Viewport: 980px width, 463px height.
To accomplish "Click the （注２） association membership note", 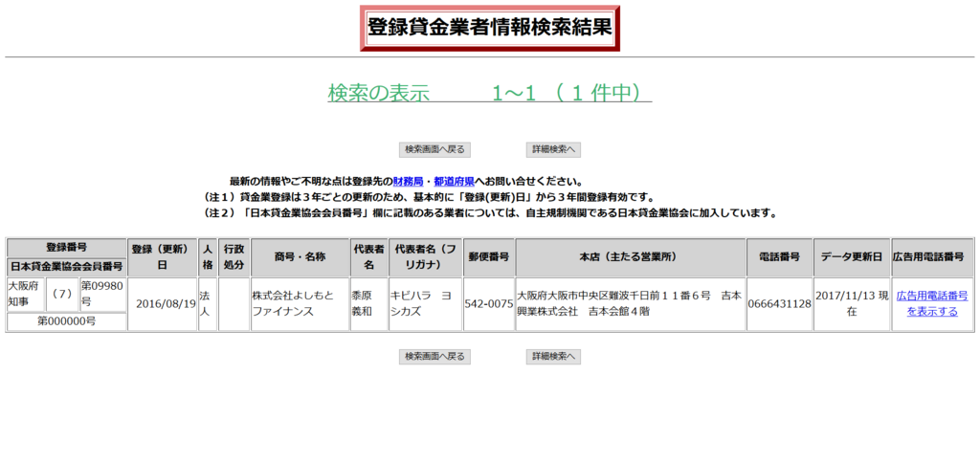I will point(490,213).
